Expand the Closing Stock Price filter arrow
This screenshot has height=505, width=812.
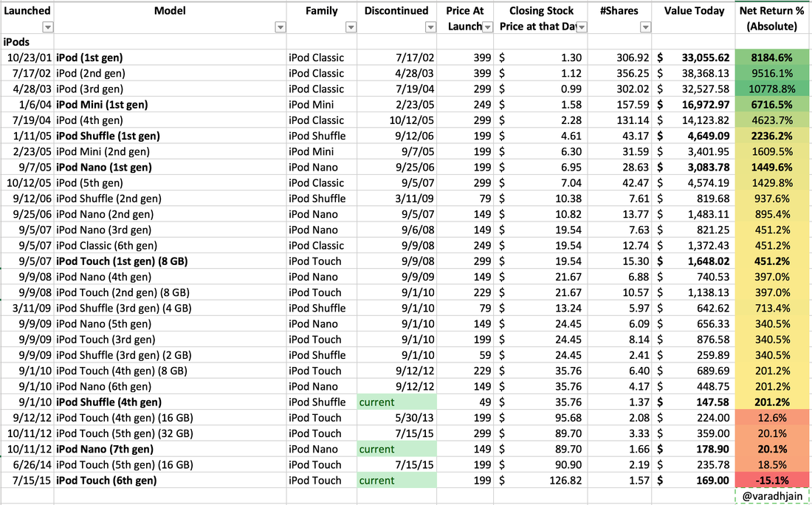pos(582,27)
